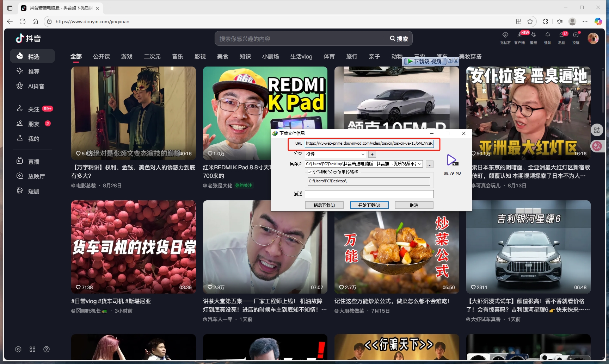Viewport: 609px width, 364px height.
Task: Click the MP4 file type icon in dialog
Action: click(x=452, y=160)
